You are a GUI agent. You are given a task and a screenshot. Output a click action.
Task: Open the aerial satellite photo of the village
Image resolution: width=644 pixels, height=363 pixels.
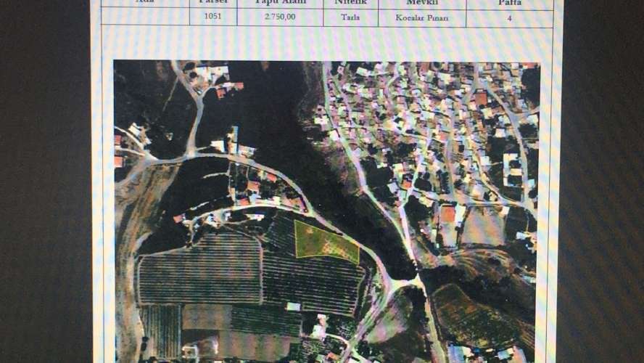click(326, 212)
